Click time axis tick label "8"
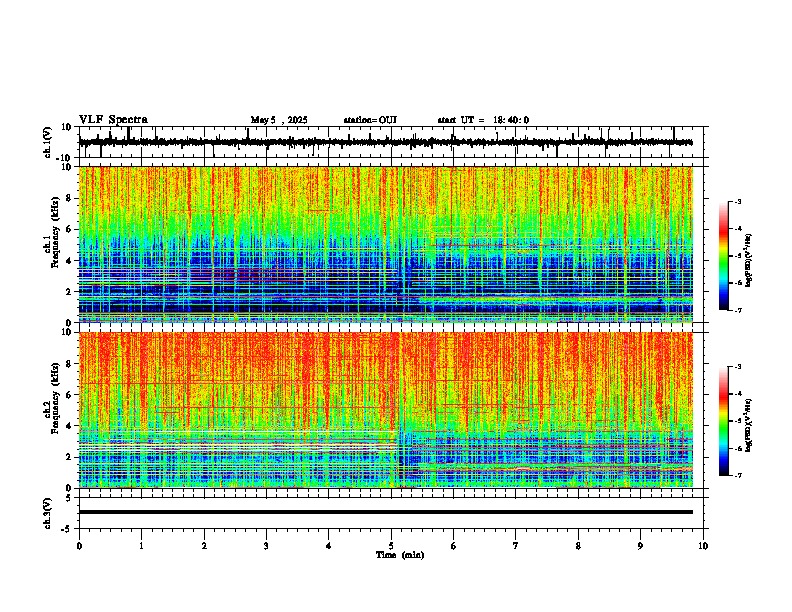This screenshot has height=612, width=792. coord(578,546)
